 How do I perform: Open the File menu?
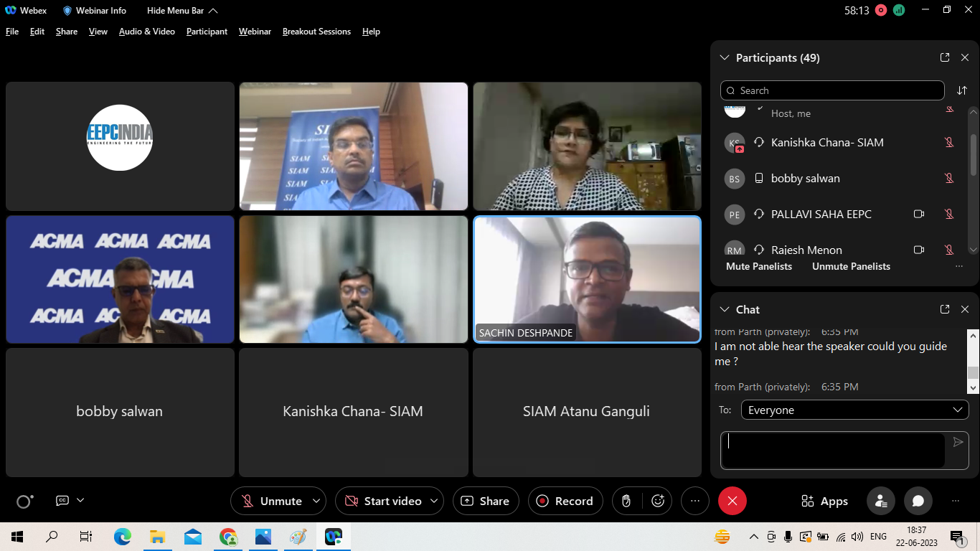coord(12,32)
